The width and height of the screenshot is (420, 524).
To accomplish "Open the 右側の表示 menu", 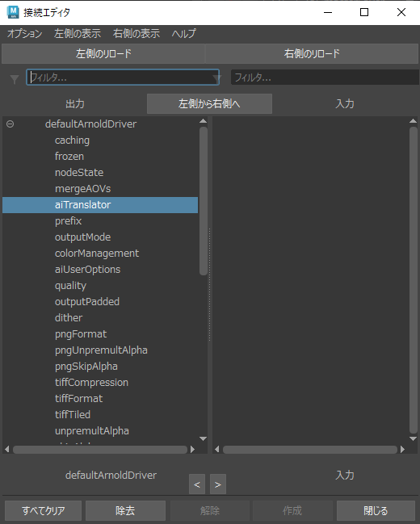I will (136, 33).
